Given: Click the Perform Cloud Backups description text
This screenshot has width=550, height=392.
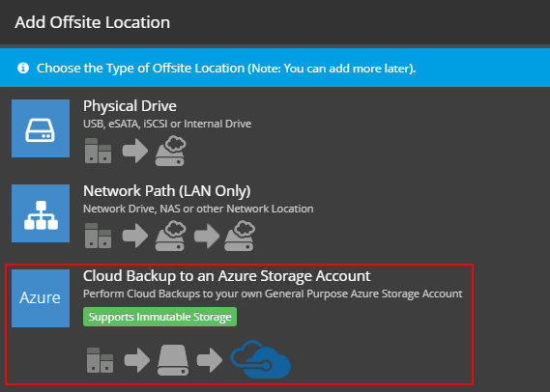Looking at the screenshot, I should coord(273,294).
